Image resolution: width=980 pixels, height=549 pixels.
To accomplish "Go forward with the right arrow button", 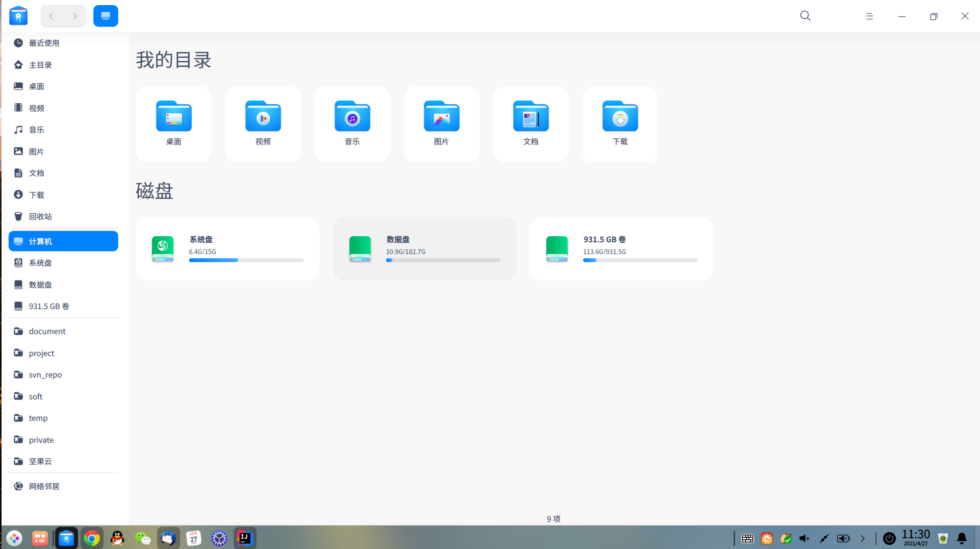I will click(74, 16).
